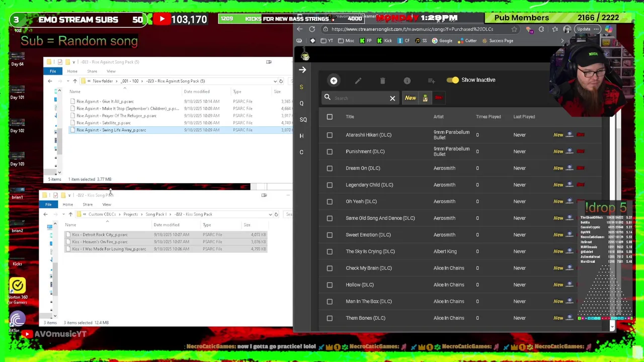
Task: Click the expand sidebar arrow icon
Action: point(302,70)
